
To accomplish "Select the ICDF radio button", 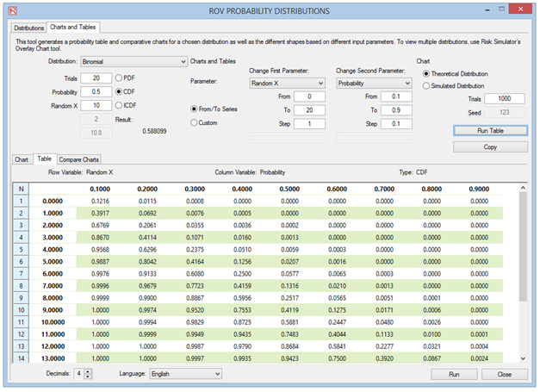I will (x=126, y=105).
